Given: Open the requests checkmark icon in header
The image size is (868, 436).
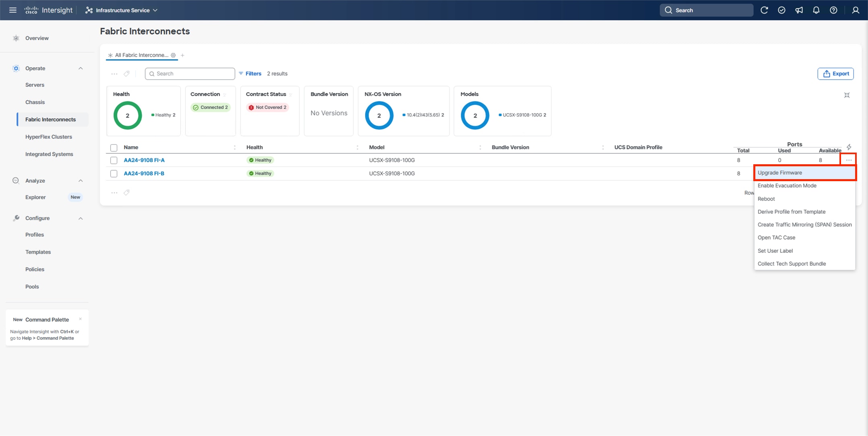Looking at the screenshot, I should pyautogui.click(x=781, y=10).
